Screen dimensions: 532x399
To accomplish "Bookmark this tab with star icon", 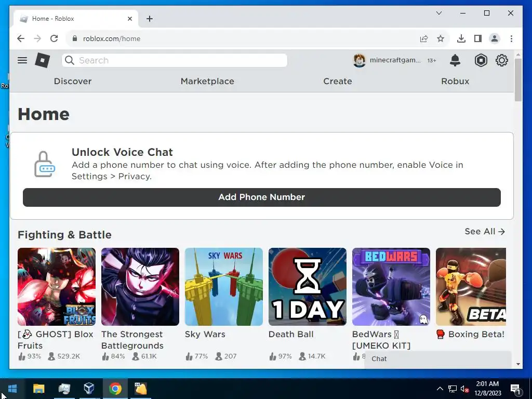I will click(441, 38).
